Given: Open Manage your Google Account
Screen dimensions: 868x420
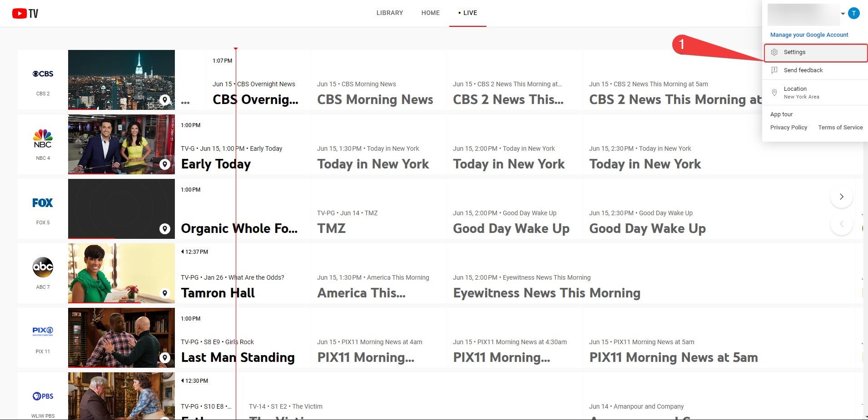Looking at the screenshot, I should pyautogui.click(x=809, y=35).
